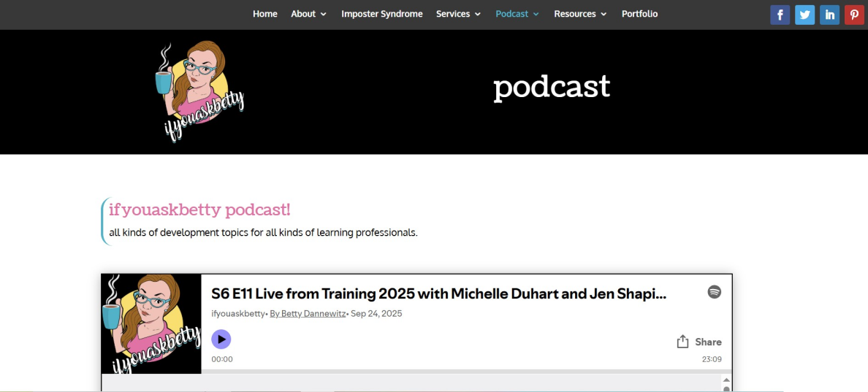868x392 pixels.
Task: Open the Portfolio page
Action: 639,14
